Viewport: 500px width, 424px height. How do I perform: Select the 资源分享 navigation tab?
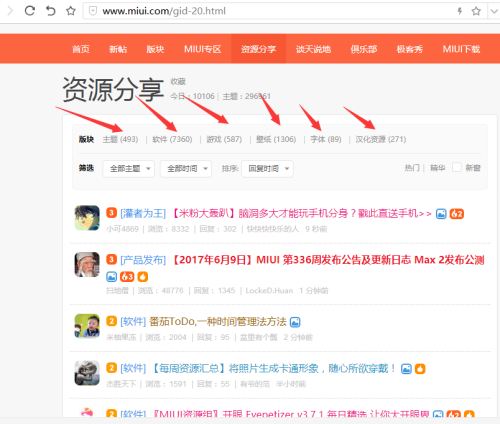(x=258, y=49)
